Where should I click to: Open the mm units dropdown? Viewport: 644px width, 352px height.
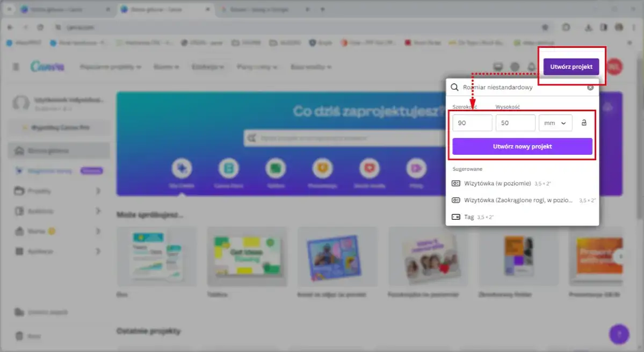coord(555,123)
